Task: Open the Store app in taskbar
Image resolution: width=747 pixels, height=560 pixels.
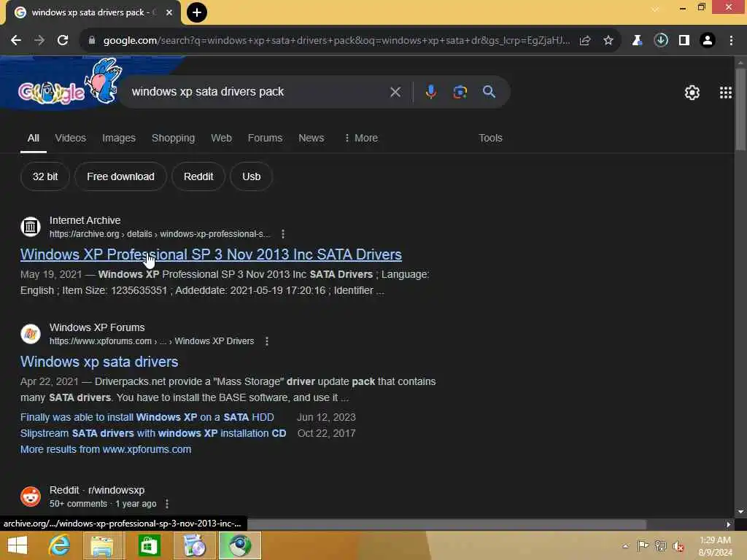Action: tap(149, 545)
